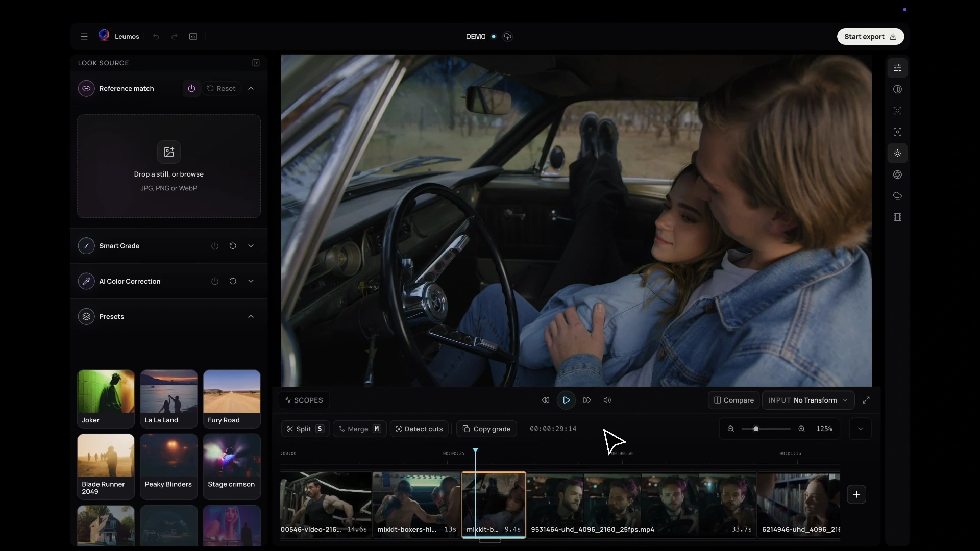Open the brightness sun panel
Viewport: 980px width, 551px height.
pyautogui.click(x=897, y=154)
